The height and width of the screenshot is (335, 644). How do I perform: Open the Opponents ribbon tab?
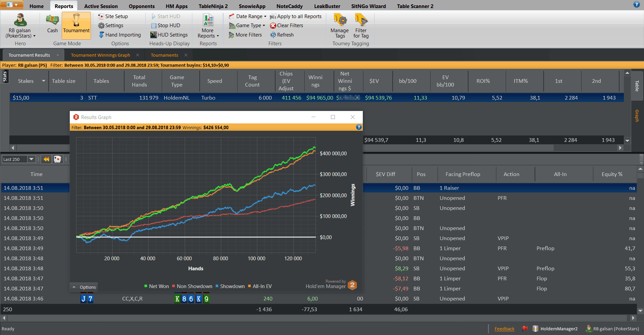(x=142, y=6)
